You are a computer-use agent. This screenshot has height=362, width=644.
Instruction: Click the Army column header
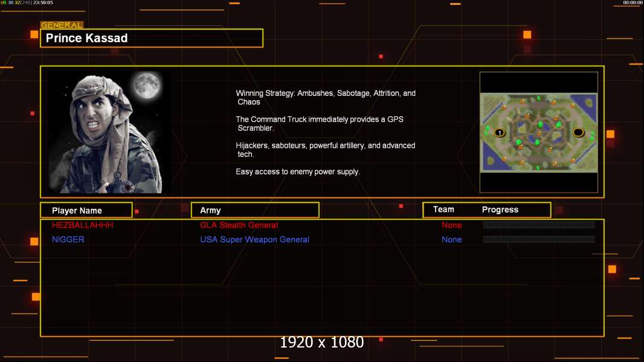point(255,211)
